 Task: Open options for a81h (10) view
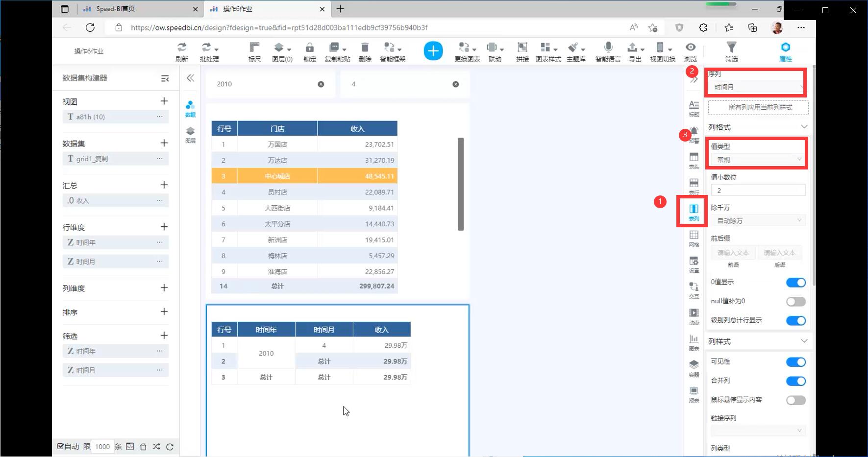coord(159,117)
